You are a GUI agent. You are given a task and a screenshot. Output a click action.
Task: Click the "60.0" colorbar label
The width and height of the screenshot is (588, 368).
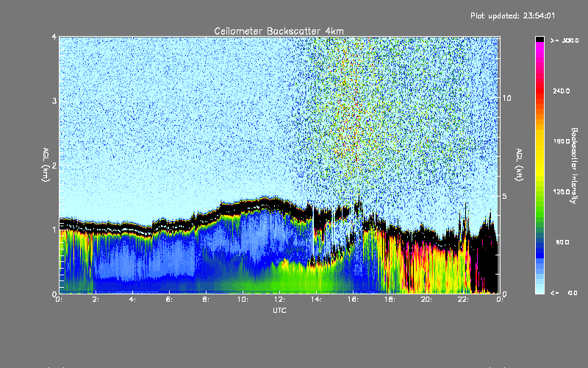(562, 242)
